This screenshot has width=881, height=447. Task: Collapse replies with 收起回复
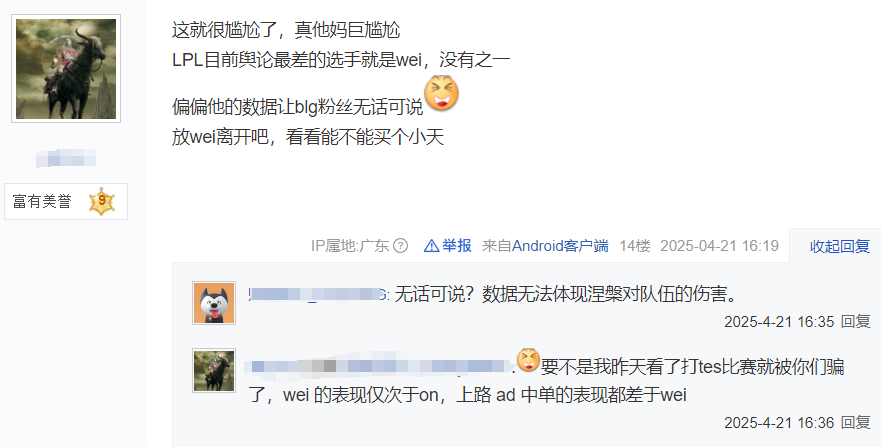[x=839, y=246]
